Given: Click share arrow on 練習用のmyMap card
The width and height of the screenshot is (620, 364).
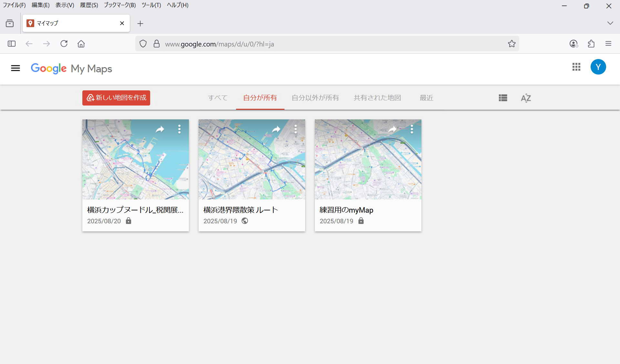Looking at the screenshot, I should [x=392, y=129].
